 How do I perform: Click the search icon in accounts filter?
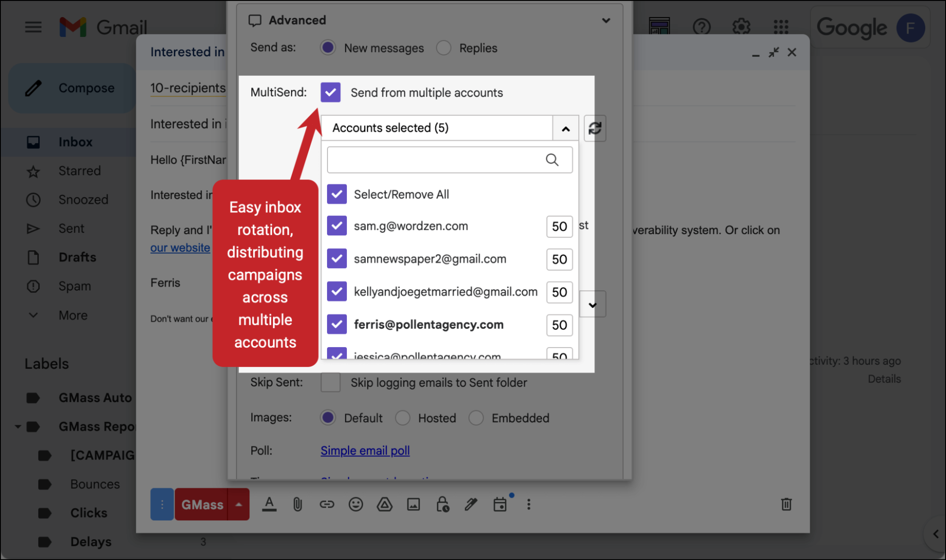(552, 160)
